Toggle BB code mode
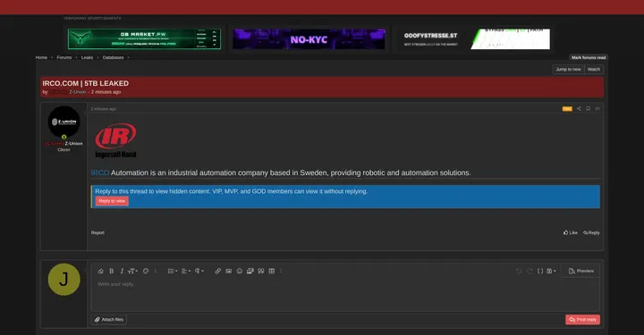Image resolution: width=644 pixels, height=335 pixels. point(540,271)
